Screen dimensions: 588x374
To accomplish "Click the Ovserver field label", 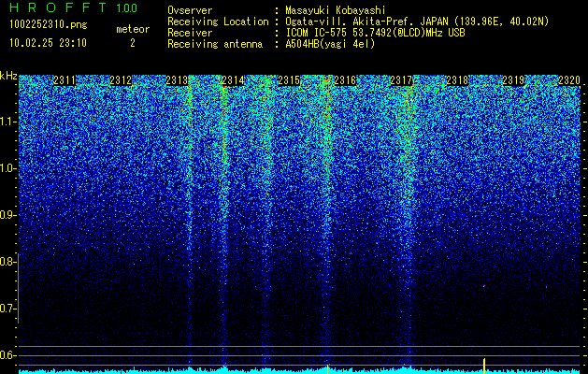I will (x=190, y=10).
